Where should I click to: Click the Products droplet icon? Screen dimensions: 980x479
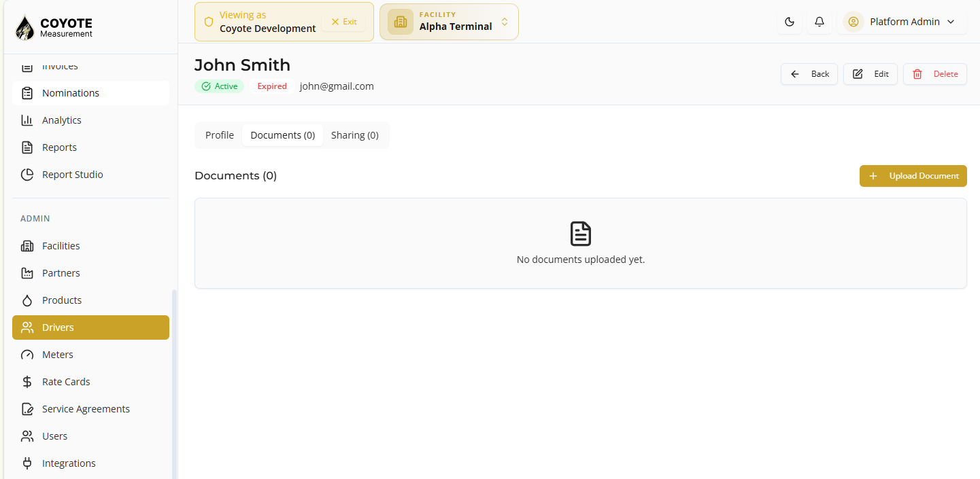[x=27, y=300]
